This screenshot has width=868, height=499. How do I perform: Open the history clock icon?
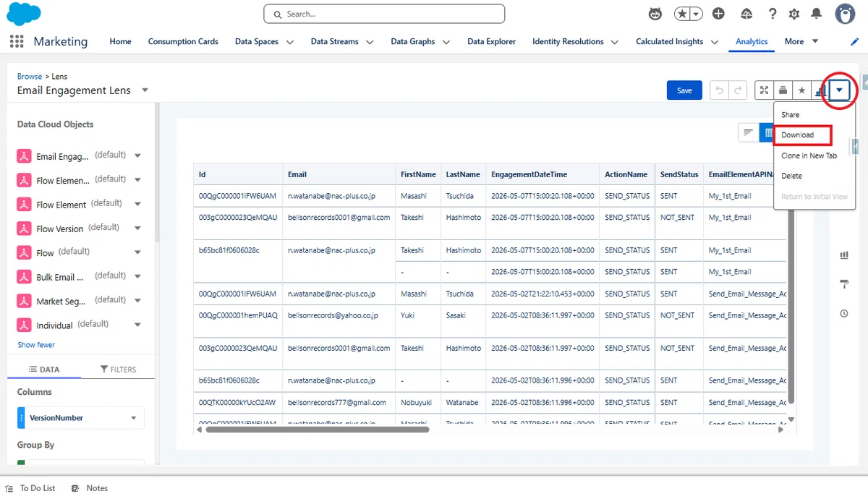tap(844, 313)
